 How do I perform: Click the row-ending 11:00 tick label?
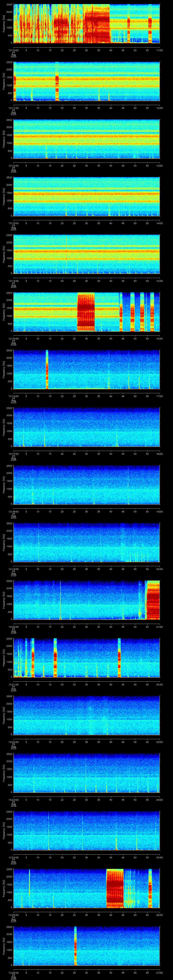pyautogui.click(x=159, y=50)
